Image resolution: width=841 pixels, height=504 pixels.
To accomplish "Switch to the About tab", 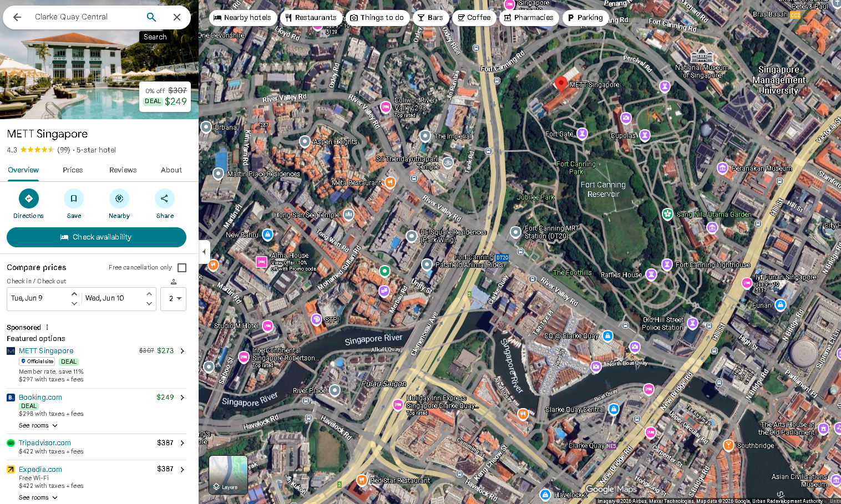I will pyautogui.click(x=171, y=170).
